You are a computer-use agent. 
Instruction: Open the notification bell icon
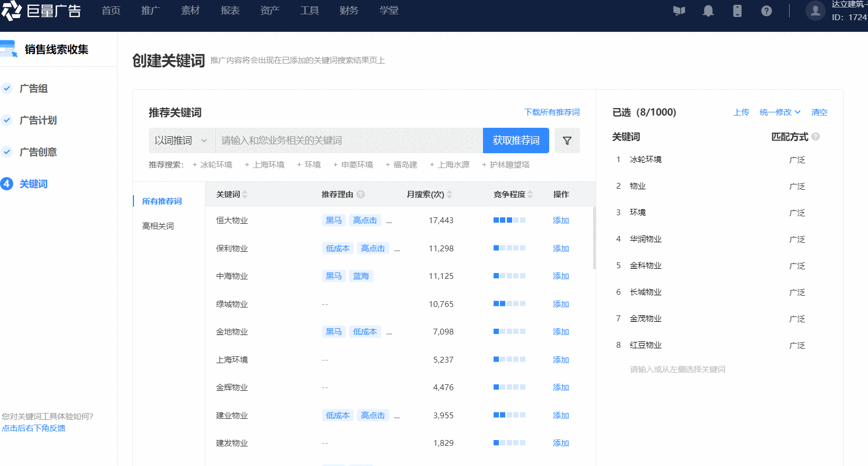pos(708,11)
